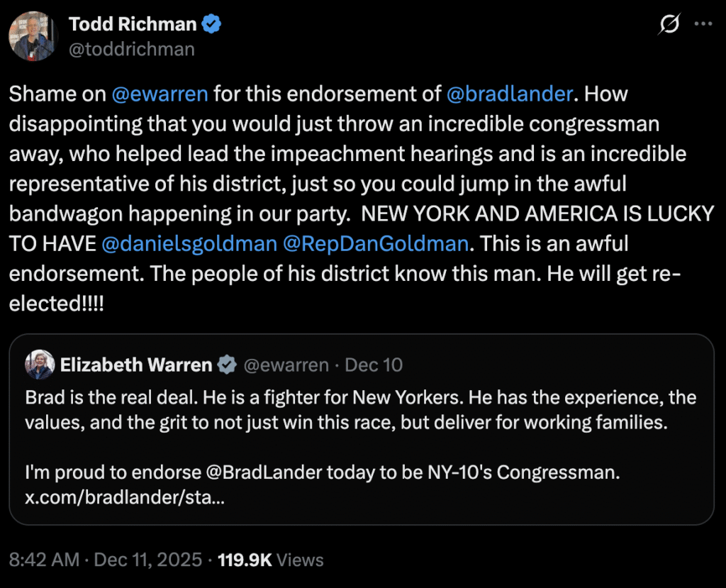726x588 pixels.
Task: Open the Todd Richman display name
Action: tap(133, 24)
